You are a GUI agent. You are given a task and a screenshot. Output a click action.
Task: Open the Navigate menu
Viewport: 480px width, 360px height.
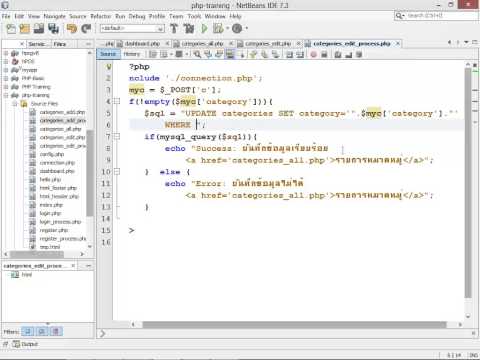click(x=55, y=16)
